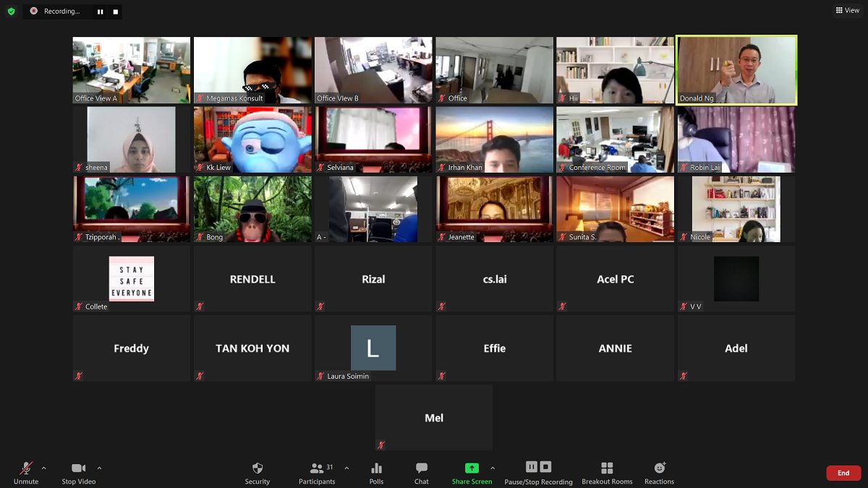Viewport: 868px width, 488px height.
Task: Select Bong's monkey avatar tile
Action: [x=252, y=209]
